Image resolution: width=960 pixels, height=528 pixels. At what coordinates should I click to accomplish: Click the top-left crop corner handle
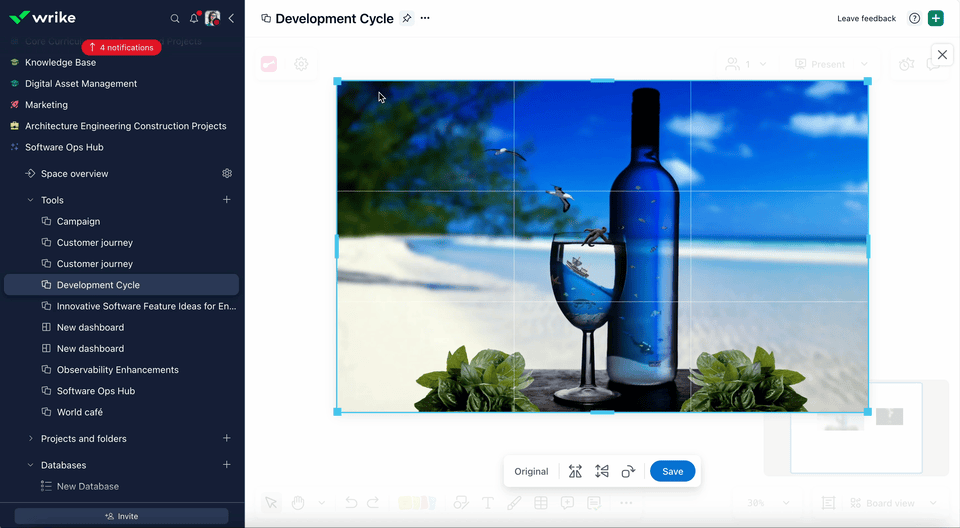pyautogui.click(x=337, y=81)
